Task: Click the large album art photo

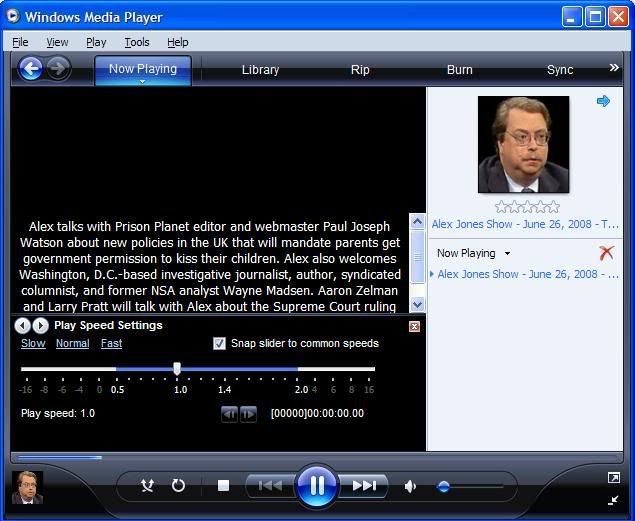Action: [x=523, y=144]
